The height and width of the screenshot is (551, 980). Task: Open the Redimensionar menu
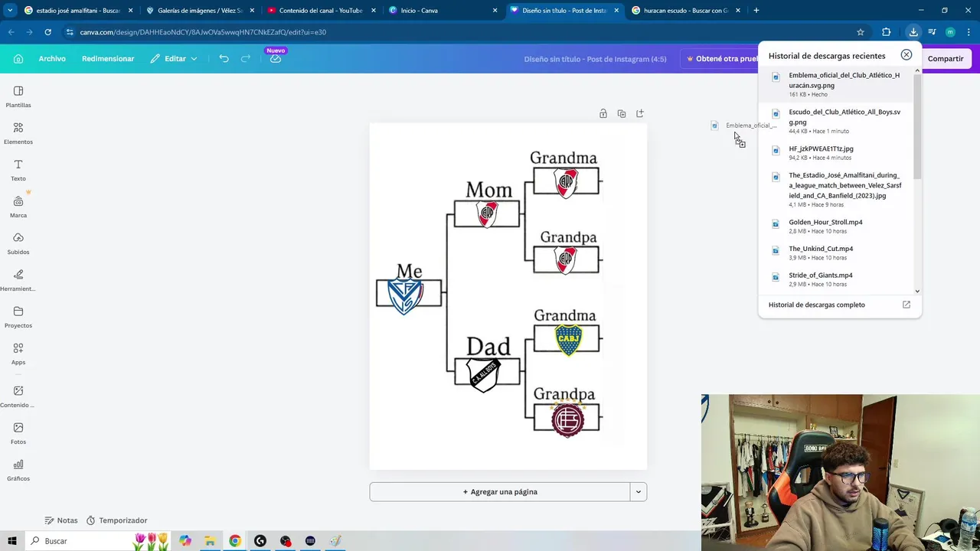(x=108, y=59)
